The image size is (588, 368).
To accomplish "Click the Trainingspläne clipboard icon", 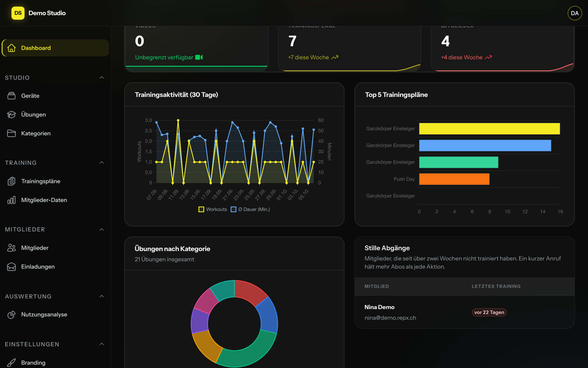I will coord(11,181).
